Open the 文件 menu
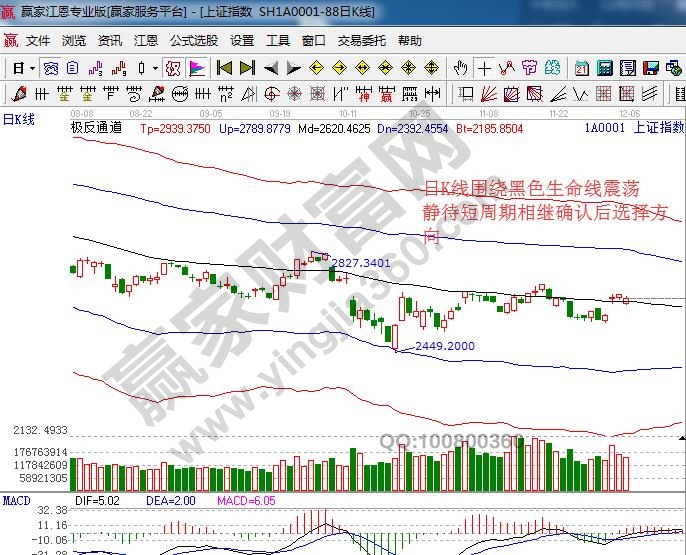 pos(37,41)
